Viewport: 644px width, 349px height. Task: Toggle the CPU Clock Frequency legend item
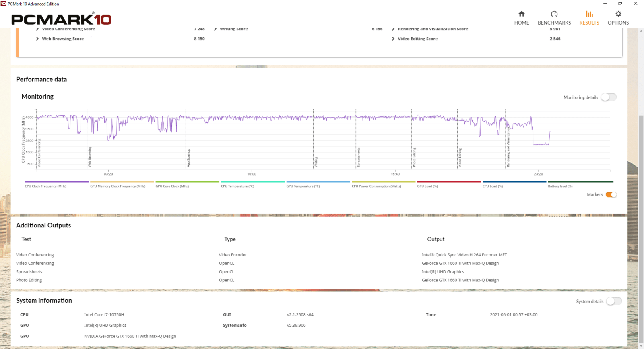coord(56,184)
